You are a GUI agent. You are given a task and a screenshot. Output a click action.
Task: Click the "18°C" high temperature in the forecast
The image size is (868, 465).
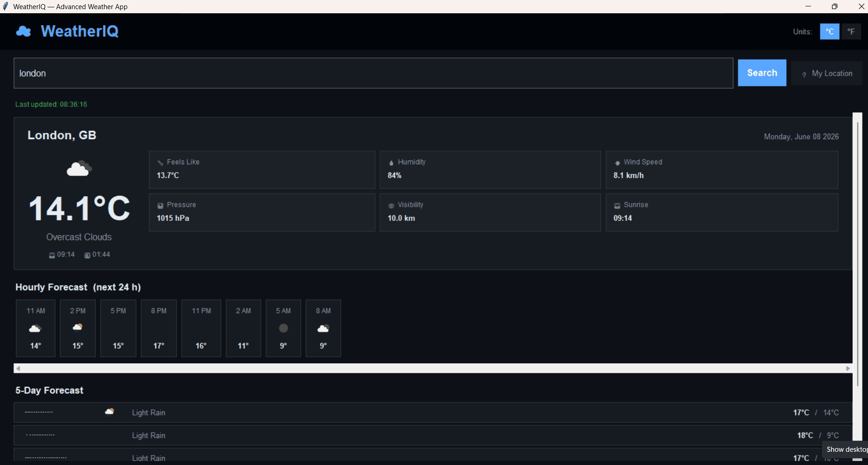805,435
